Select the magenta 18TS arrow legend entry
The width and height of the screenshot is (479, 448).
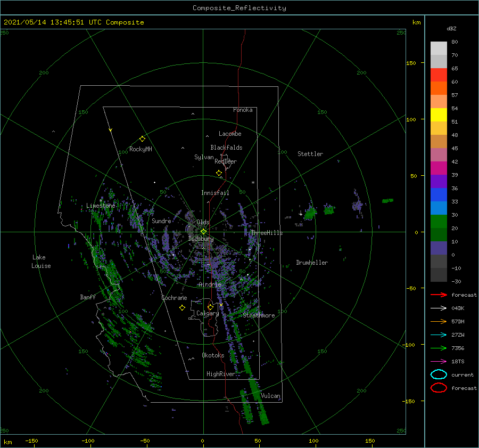click(x=439, y=362)
